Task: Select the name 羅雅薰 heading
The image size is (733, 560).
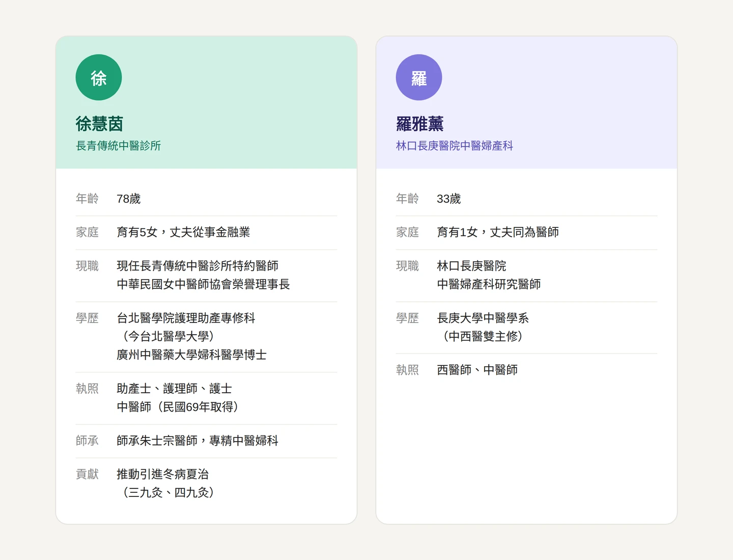Action: [x=419, y=124]
